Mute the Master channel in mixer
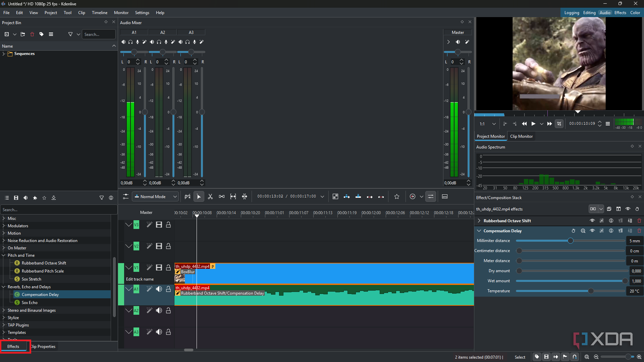The height and width of the screenshot is (362, 644). [x=458, y=42]
